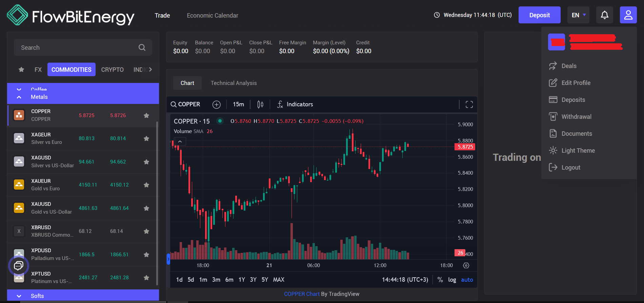Open the chart settings gear
The height and width of the screenshot is (303, 644).
(x=466, y=265)
